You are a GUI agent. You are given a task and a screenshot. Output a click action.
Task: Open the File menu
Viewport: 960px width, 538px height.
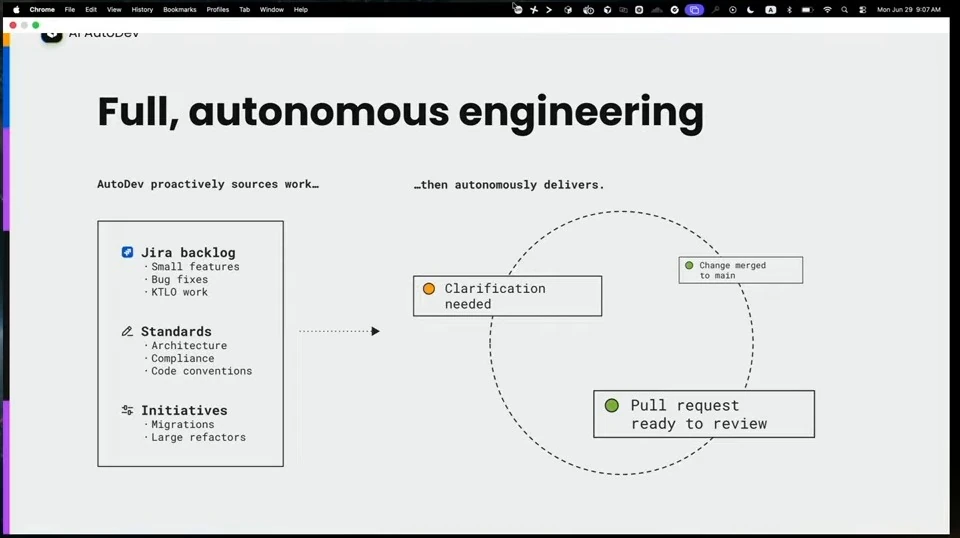70,9
